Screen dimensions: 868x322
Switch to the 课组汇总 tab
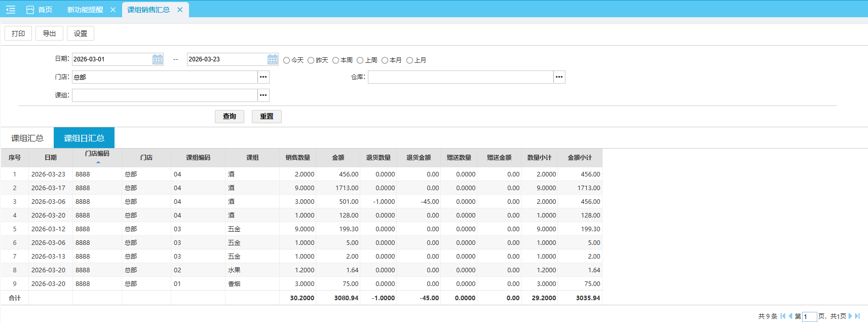click(x=27, y=138)
